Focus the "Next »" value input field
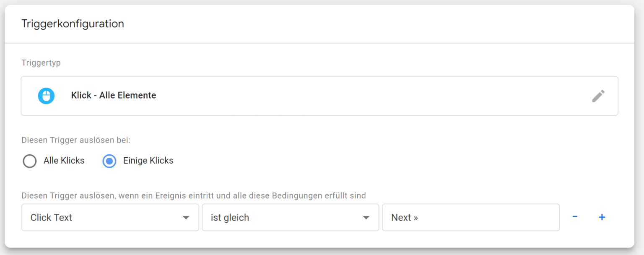Image resolution: width=644 pixels, height=255 pixels. tap(470, 217)
